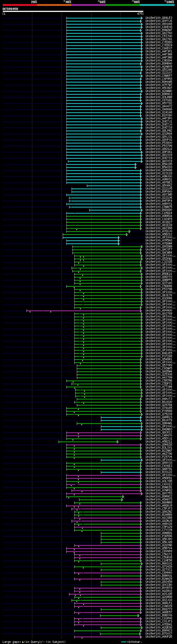Select the UniRef100_Q9SDW9 label

pyautogui.click(x=159, y=247)
